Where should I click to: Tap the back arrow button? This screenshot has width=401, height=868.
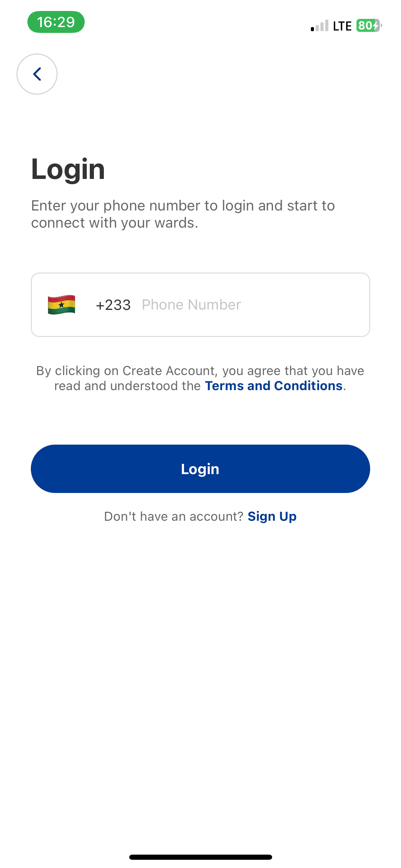(37, 74)
